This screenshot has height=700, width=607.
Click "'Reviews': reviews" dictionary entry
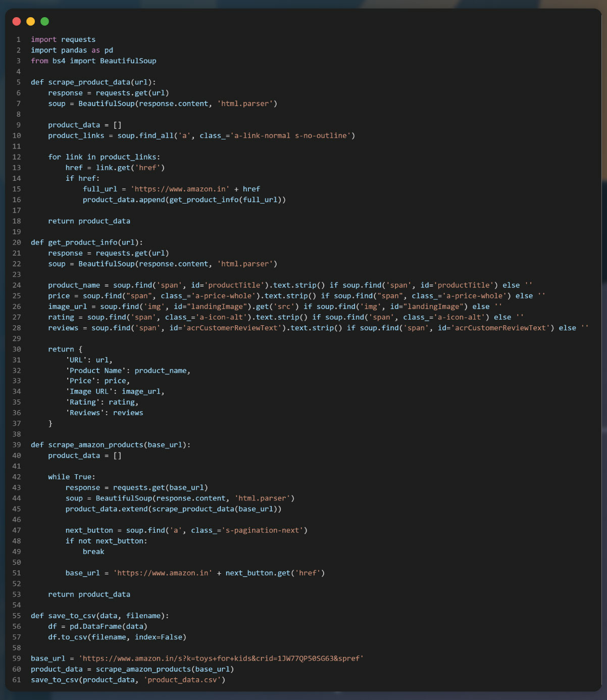(104, 413)
